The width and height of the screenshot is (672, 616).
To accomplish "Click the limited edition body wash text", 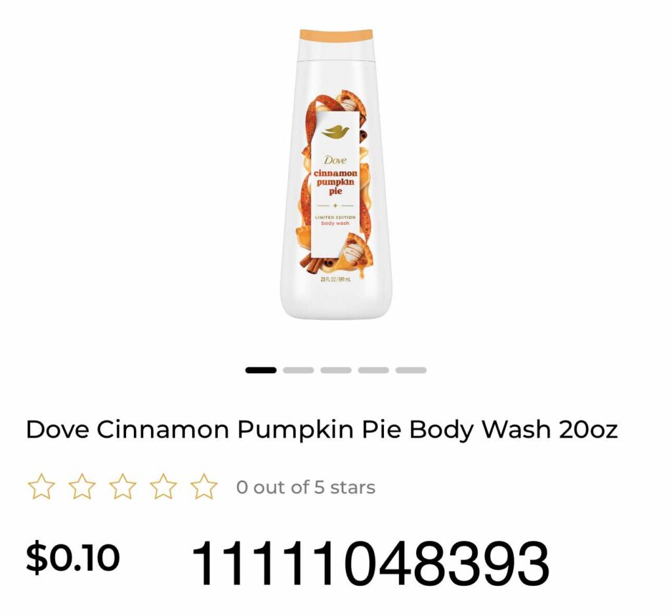I will [335, 220].
